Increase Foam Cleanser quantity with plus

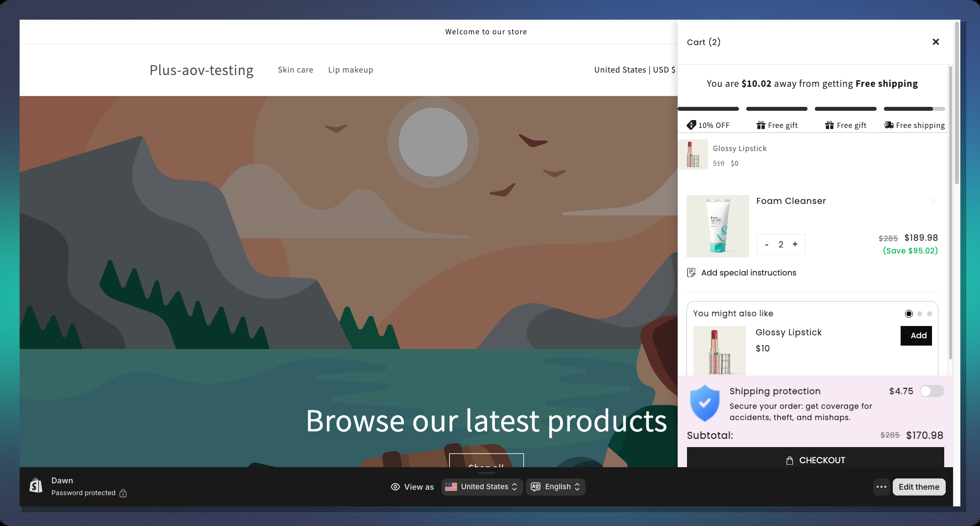pos(795,244)
